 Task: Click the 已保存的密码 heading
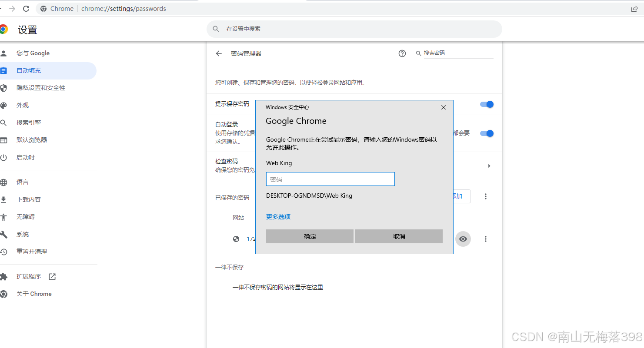(x=232, y=198)
